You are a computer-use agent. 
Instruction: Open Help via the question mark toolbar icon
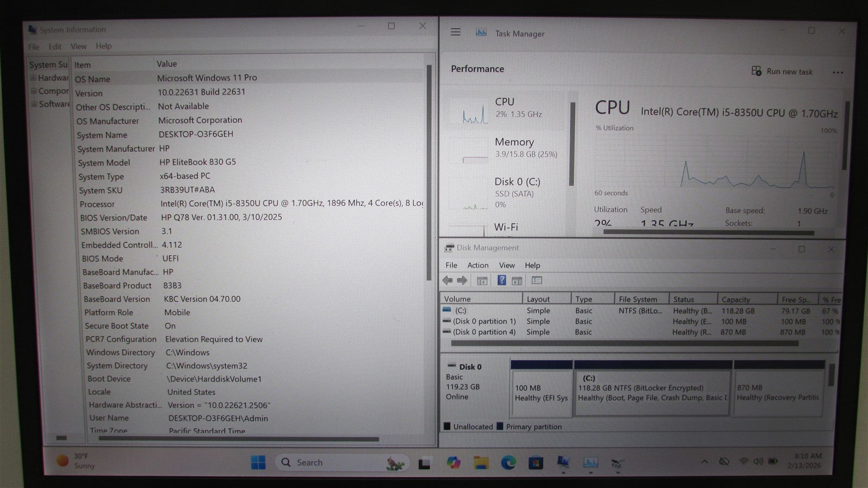point(501,280)
